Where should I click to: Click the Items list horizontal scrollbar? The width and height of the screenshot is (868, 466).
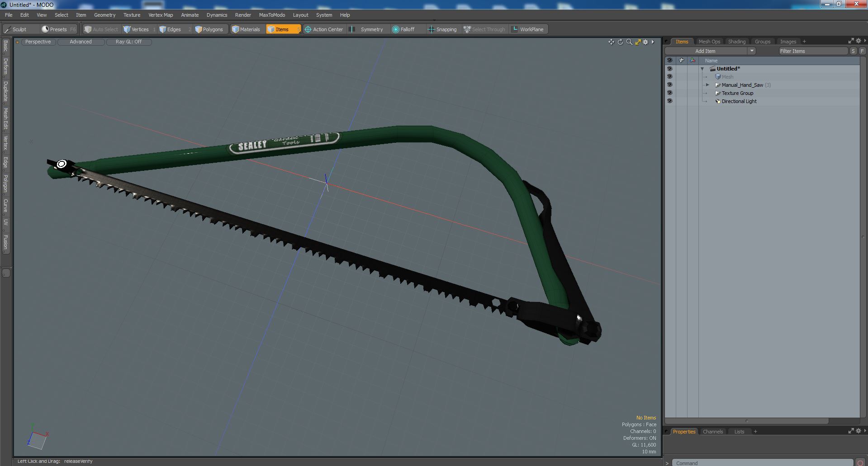tap(747, 421)
